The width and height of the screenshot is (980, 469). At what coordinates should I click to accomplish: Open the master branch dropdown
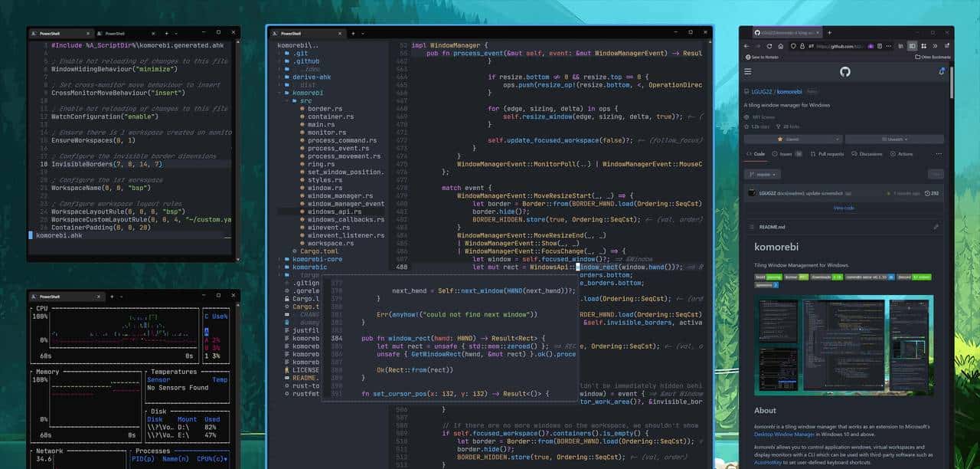point(762,175)
